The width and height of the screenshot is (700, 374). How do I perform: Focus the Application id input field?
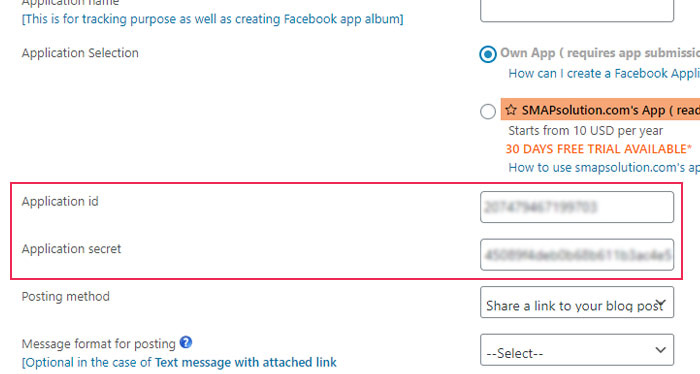coord(577,207)
